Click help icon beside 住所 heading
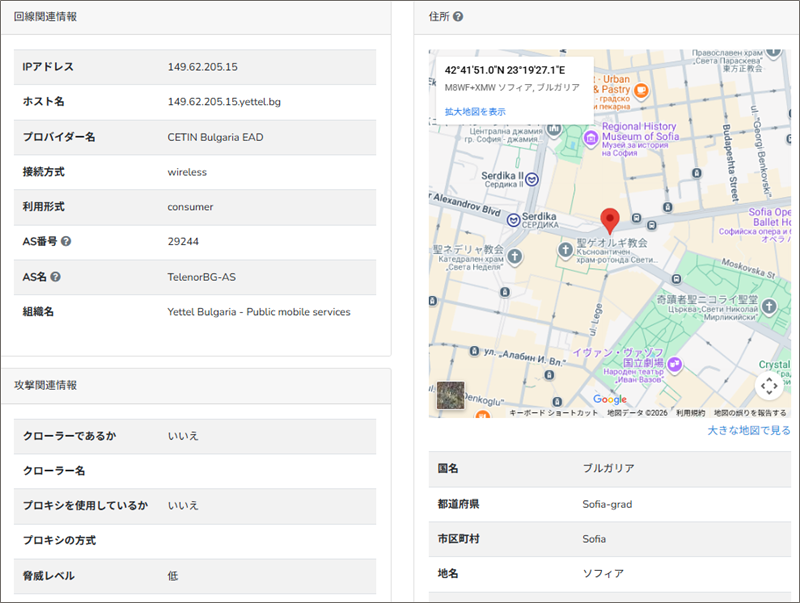 coord(456,18)
